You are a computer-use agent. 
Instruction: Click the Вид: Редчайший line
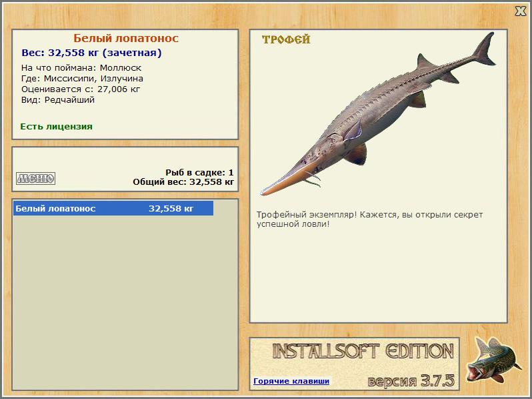[58, 100]
